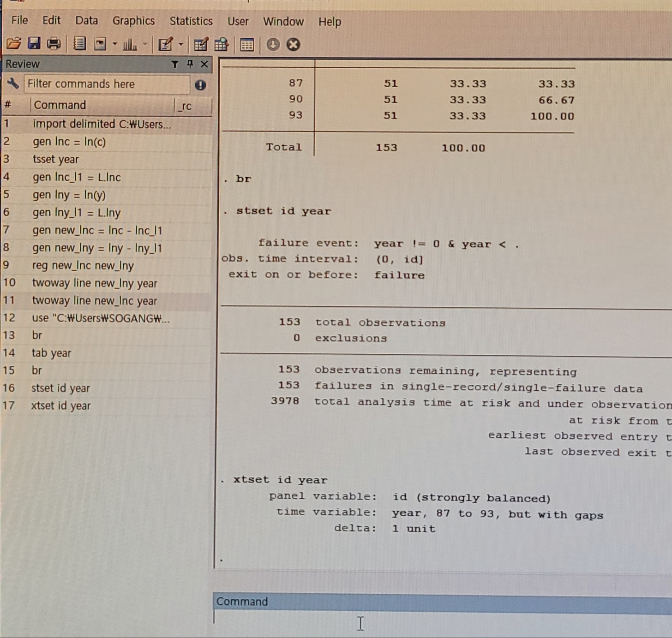Open the Log begin/close toolbar icon
The image size is (672, 638).
80,44
